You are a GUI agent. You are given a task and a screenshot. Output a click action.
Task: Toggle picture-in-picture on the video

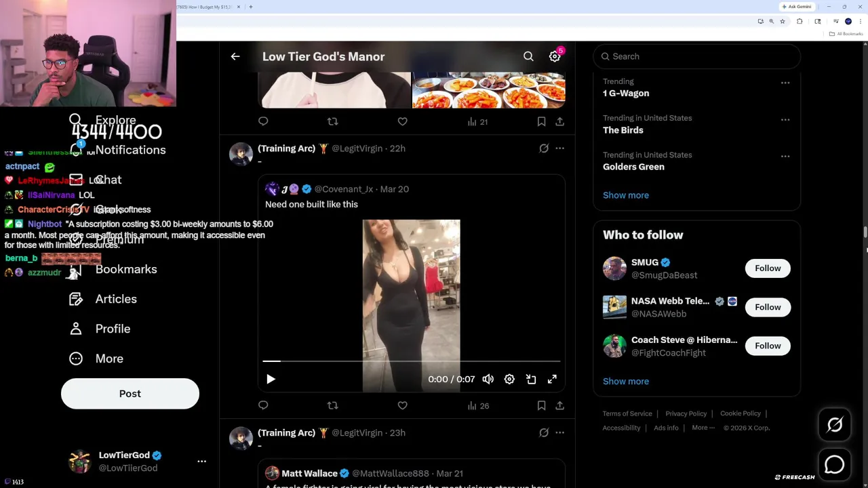(x=531, y=380)
